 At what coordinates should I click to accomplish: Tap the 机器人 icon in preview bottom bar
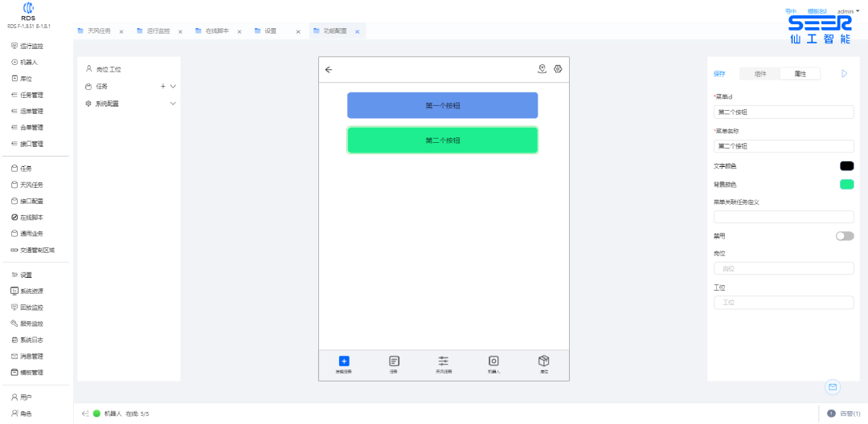pos(493,361)
